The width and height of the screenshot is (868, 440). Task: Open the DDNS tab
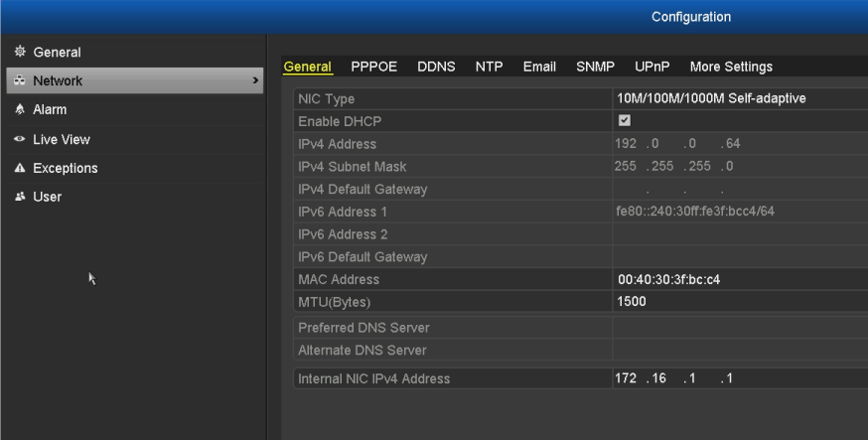(436, 67)
